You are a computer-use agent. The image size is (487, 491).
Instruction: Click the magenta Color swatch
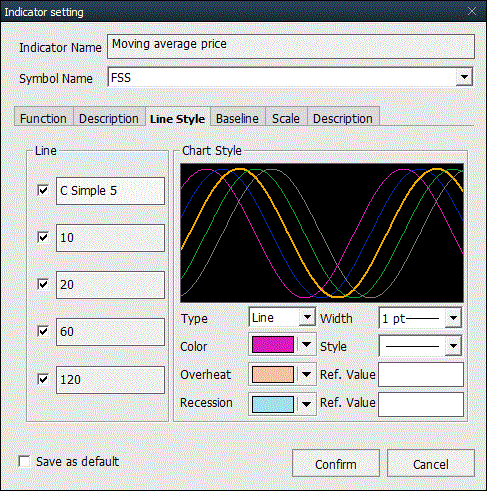pyautogui.click(x=273, y=345)
